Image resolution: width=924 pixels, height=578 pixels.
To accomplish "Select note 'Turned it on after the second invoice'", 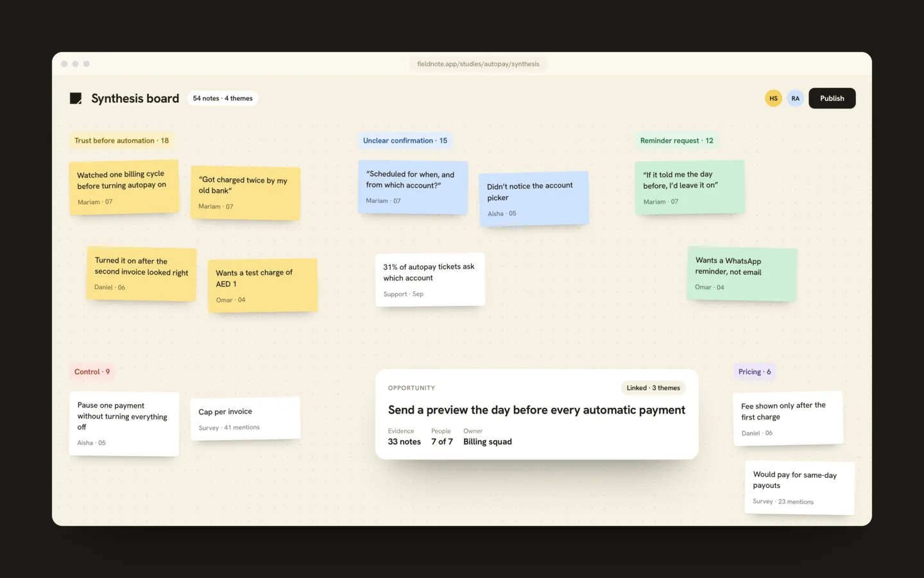I will [141, 274].
